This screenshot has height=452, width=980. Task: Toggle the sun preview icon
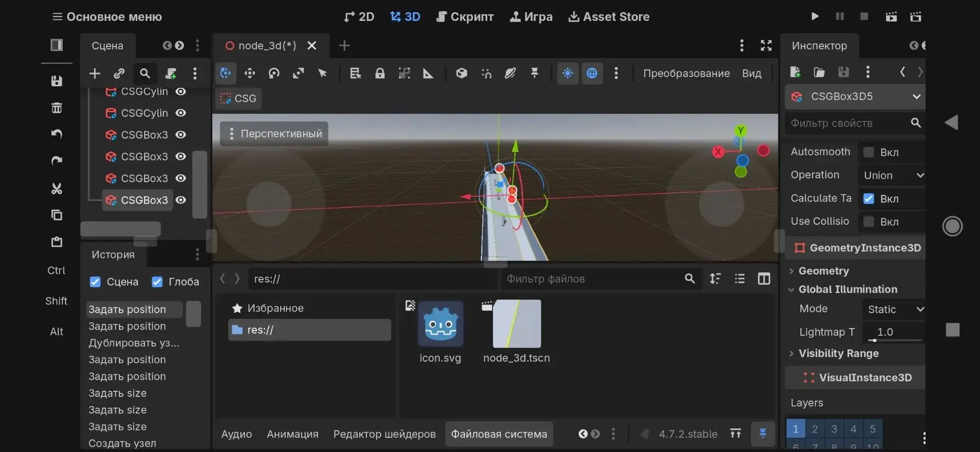(568, 73)
